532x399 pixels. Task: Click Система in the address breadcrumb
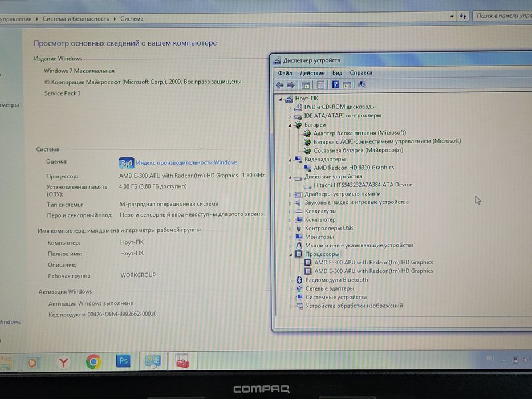coord(132,19)
